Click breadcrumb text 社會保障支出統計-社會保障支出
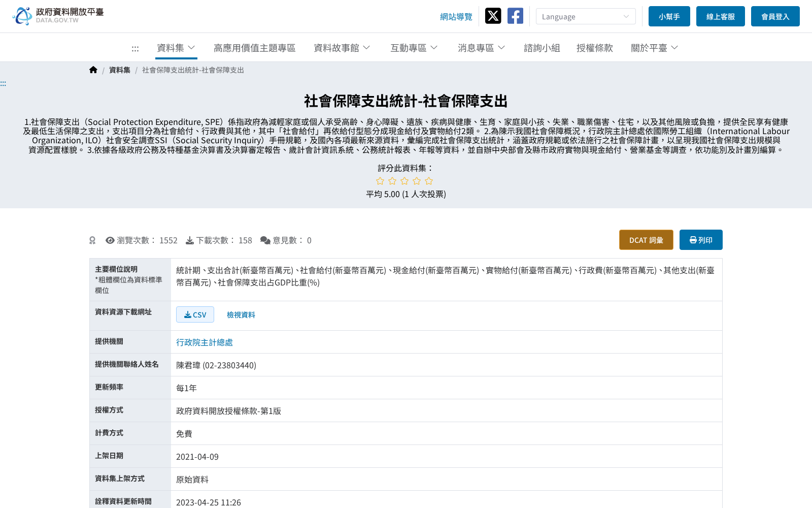Image resolution: width=812 pixels, height=508 pixels. [193, 70]
